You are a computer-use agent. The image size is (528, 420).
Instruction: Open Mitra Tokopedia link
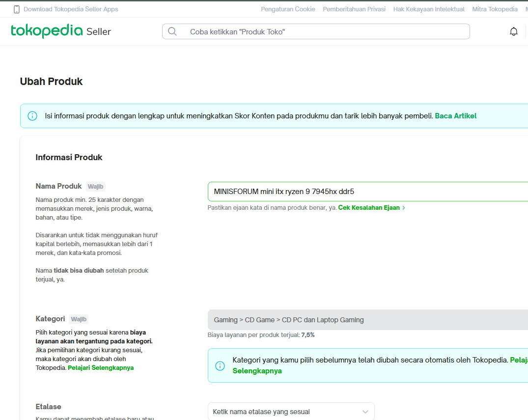(x=495, y=9)
